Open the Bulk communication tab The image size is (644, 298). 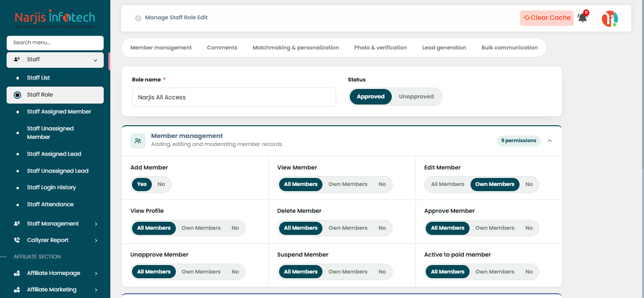(510, 48)
